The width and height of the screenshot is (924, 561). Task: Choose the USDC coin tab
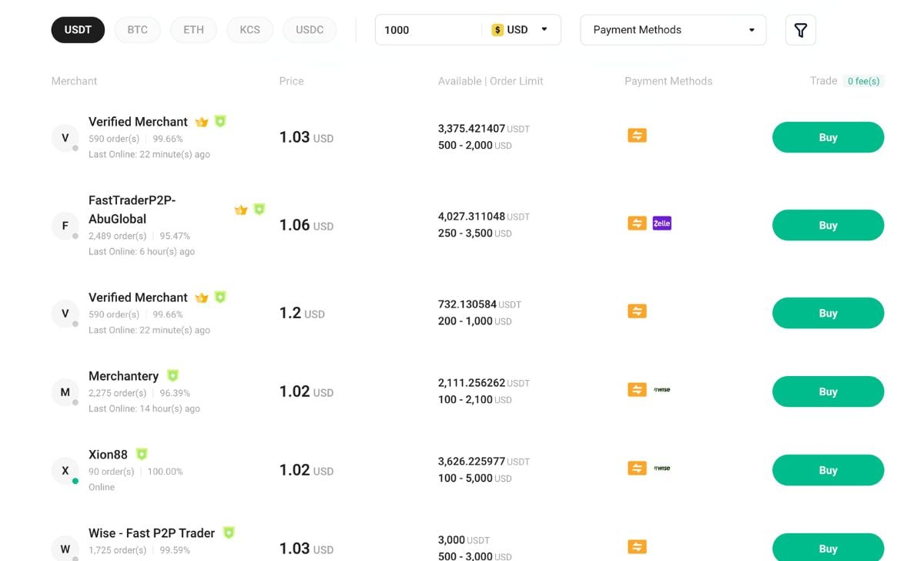click(310, 30)
